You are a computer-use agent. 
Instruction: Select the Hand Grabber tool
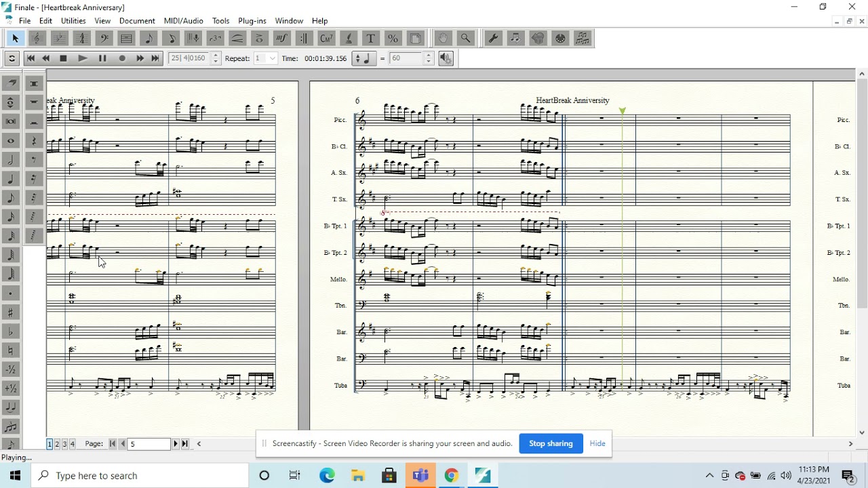tap(443, 39)
